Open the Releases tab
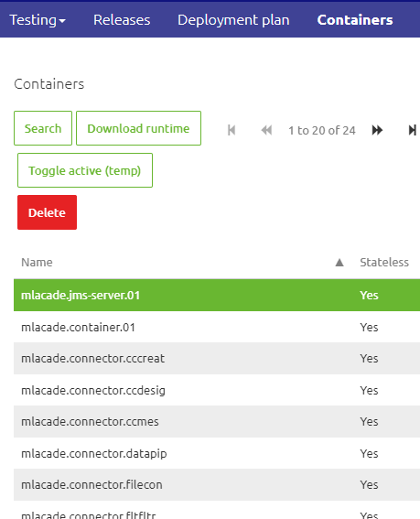Screen dimensions: 420x519 click(122, 20)
